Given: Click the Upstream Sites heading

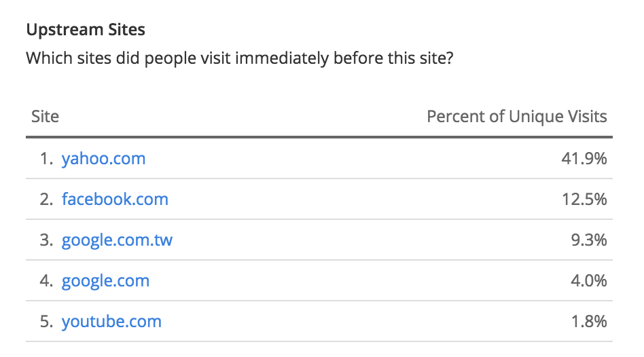Looking at the screenshot, I should (86, 30).
